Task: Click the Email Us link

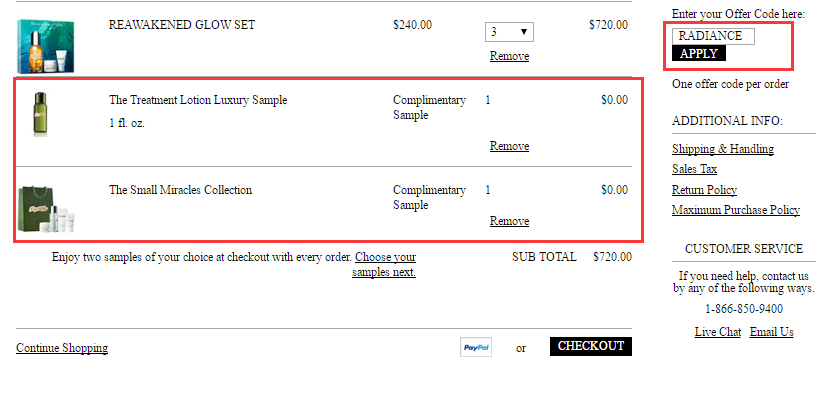Action: coord(771,332)
